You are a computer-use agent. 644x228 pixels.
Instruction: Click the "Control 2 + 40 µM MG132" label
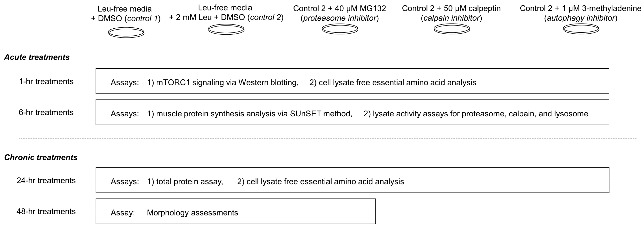340,8
